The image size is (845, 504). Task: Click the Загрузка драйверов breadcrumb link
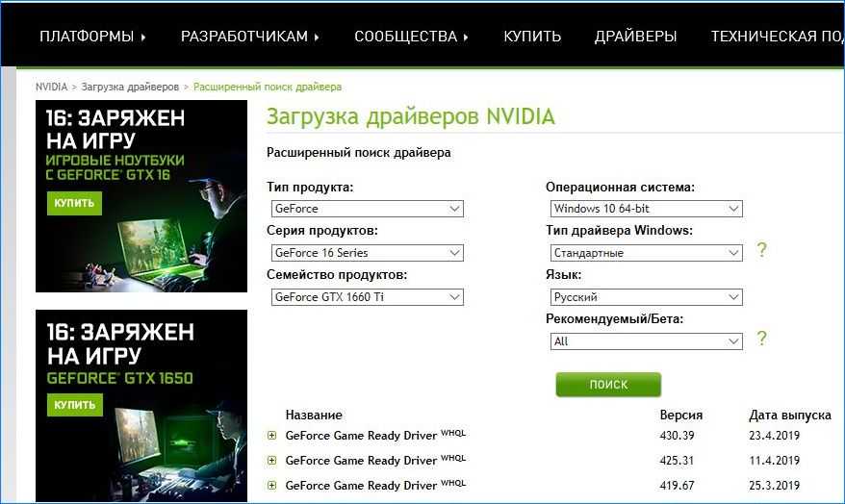130,87
